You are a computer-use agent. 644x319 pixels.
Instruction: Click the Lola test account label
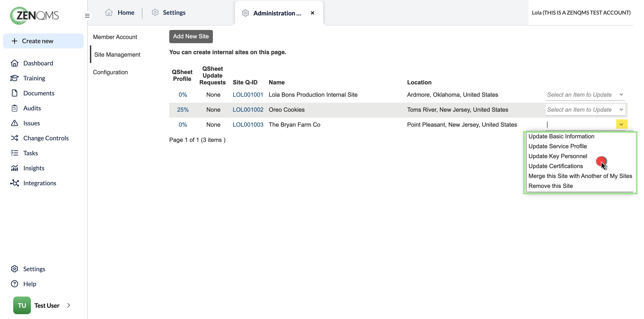click(x=581, y=13)
